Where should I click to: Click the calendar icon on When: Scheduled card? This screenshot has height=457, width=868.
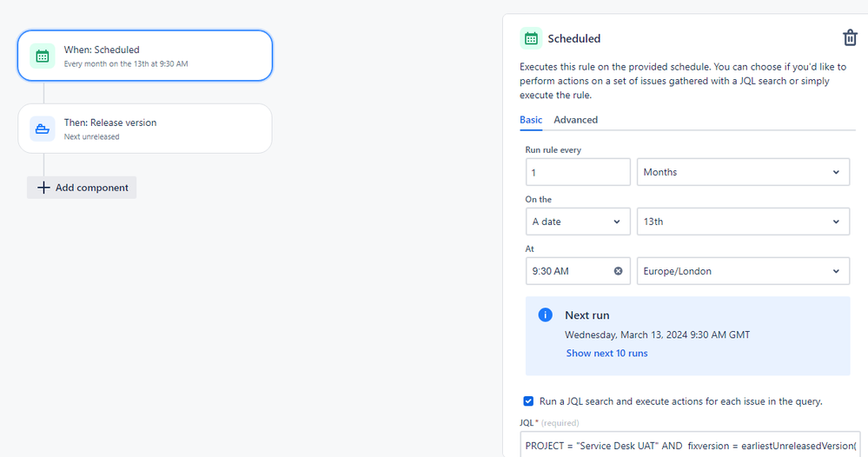(x=43, y=56)
